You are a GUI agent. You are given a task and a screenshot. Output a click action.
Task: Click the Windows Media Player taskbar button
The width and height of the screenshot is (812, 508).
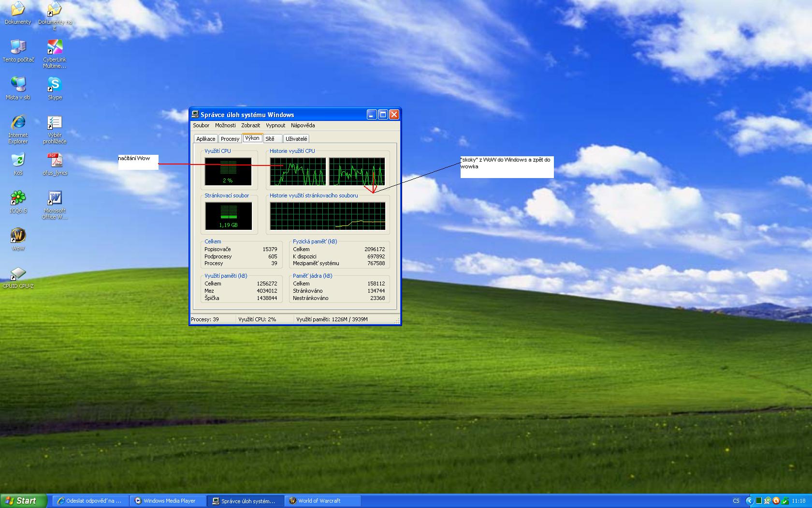click(x=168, y=501)
